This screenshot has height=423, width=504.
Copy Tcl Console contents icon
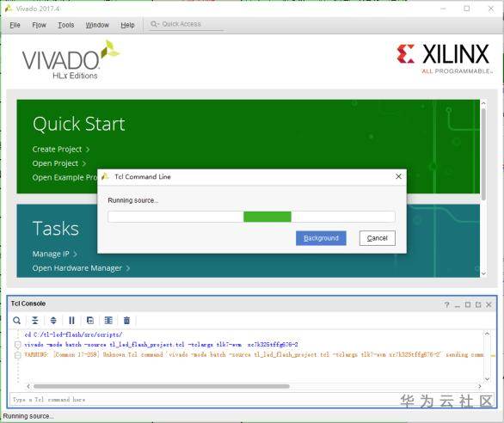click(x=90, y=321)
